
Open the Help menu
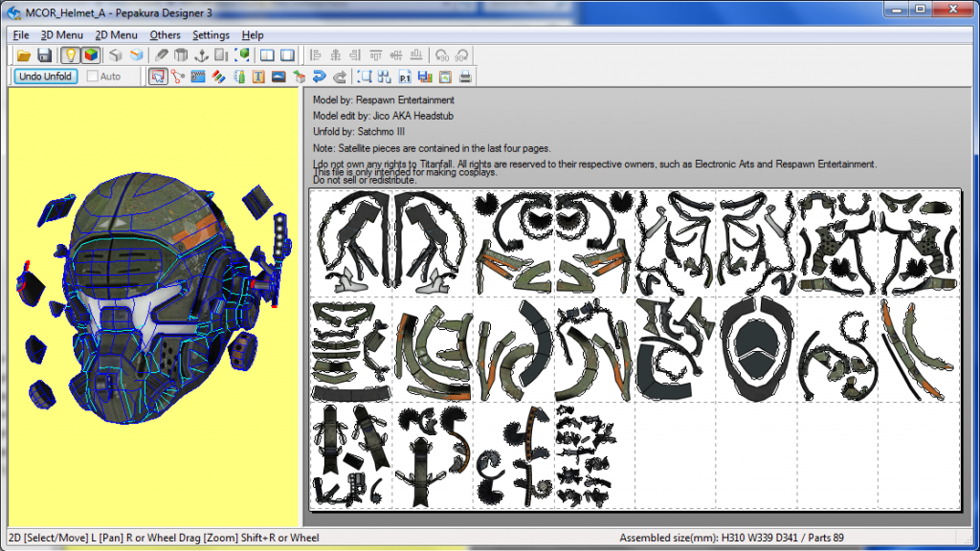pos(253,35)
